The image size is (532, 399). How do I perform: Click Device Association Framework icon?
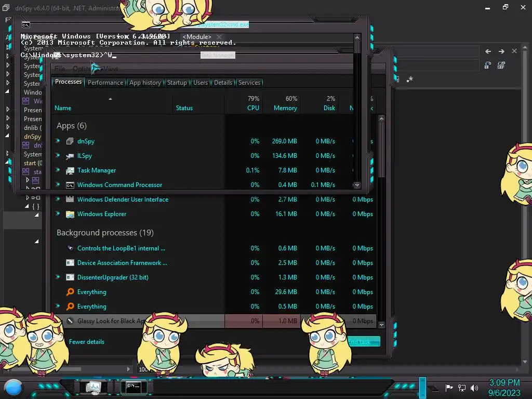coord(70,262)
